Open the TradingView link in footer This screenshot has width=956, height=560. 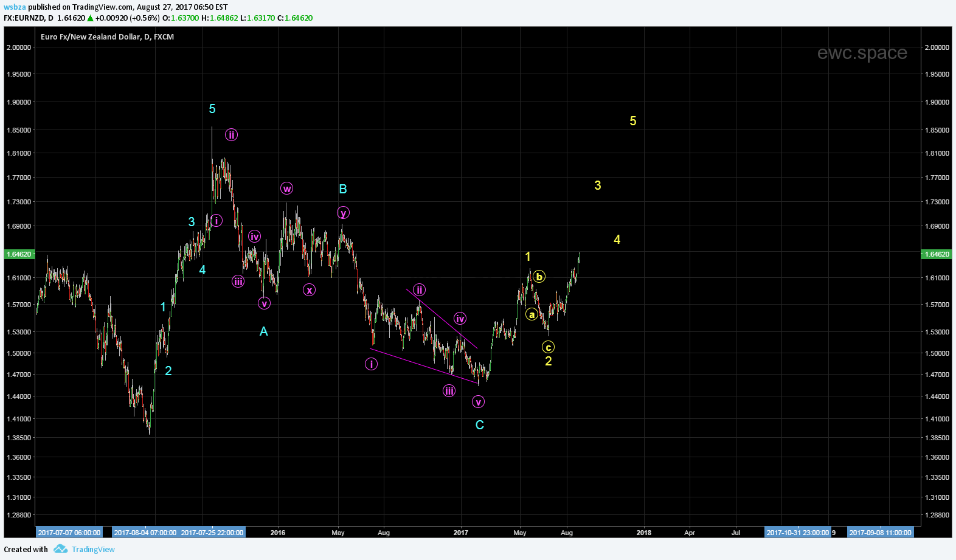point(93,549)
